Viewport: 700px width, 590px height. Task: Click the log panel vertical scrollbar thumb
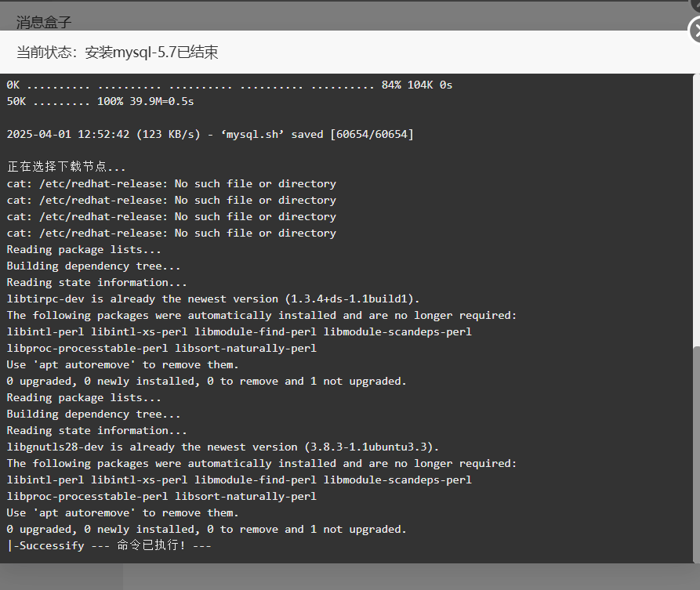click(696, 454)
